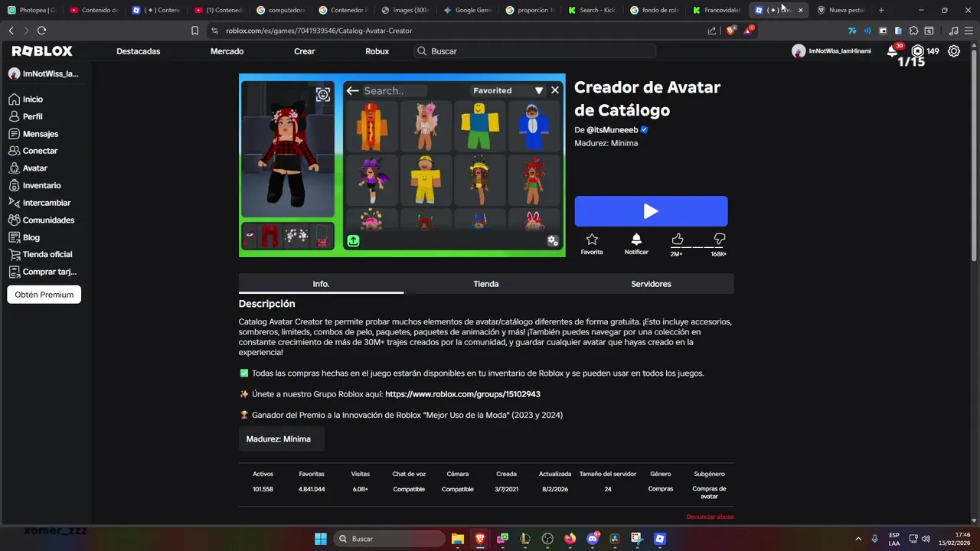Screen dimensions: 980x551
Task: Switch to the Tienda tab
Action: [486, 284]
